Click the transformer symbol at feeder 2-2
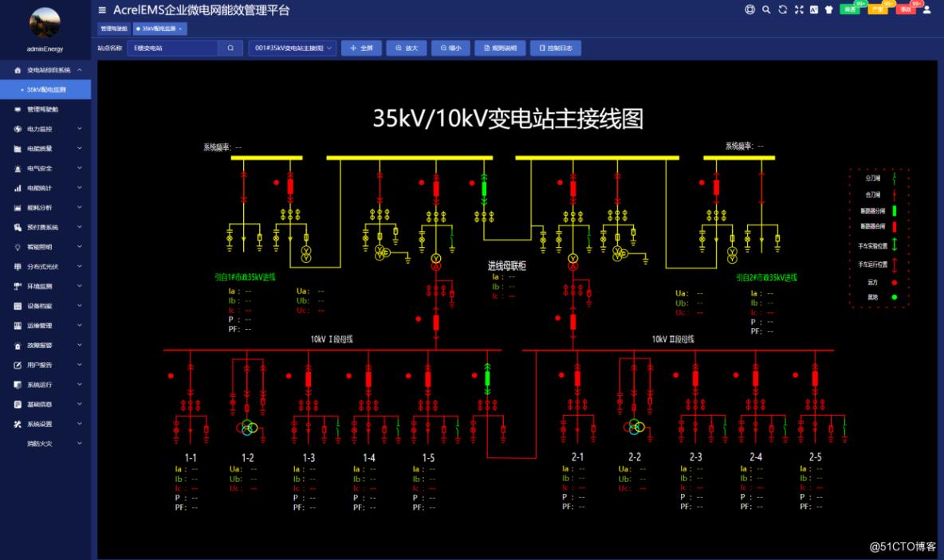 (634, 427)
